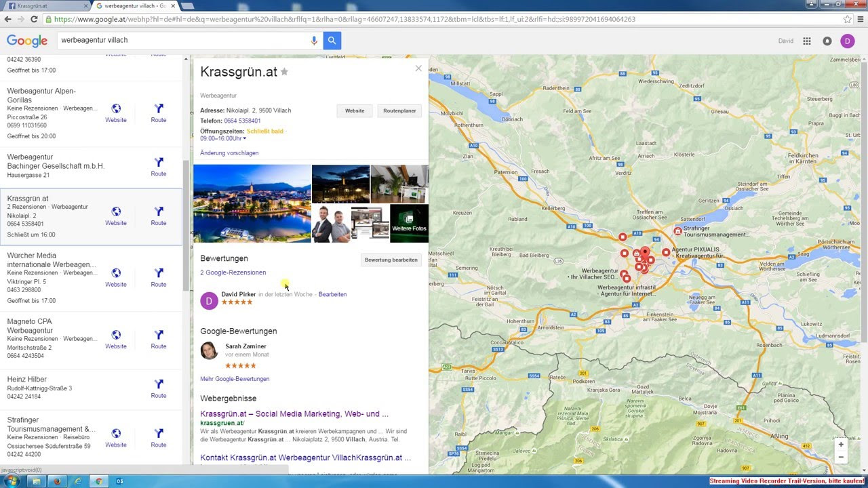The height and width of the screenshot is (488, 868).
Task: Select the werbeagentur villach browser tab
Action: point(134,6)
